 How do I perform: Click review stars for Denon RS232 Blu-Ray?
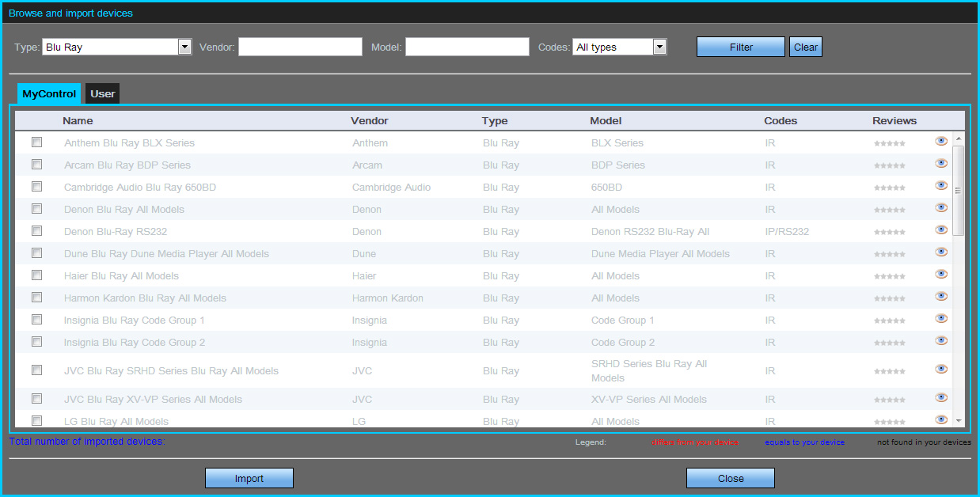point(889,233)
